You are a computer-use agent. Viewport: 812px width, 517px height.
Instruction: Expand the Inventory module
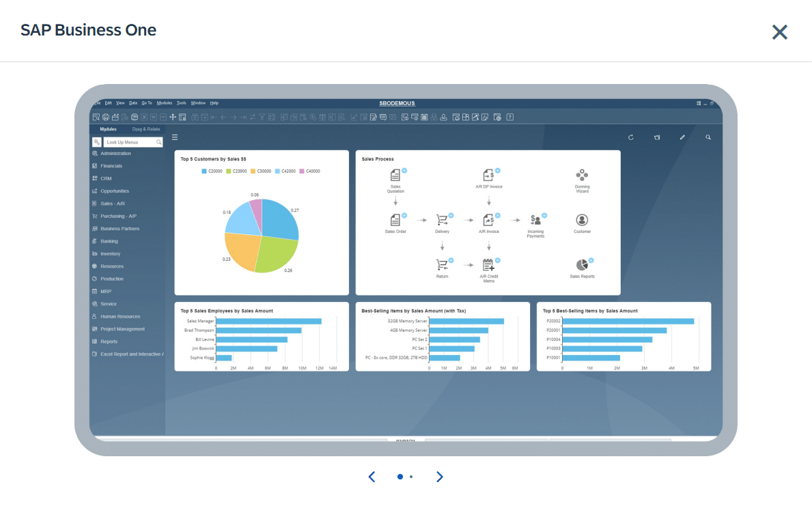click(x=106, y=254)
